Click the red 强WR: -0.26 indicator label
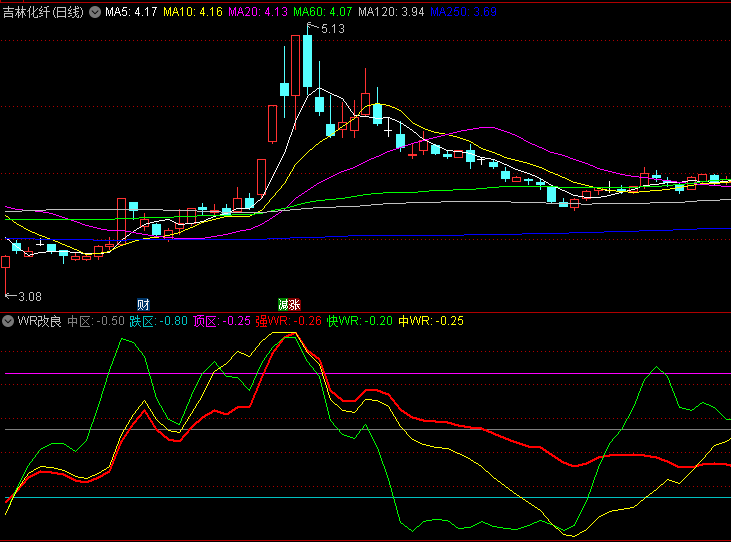Screen dimensions: 731x542 (289, 322)
